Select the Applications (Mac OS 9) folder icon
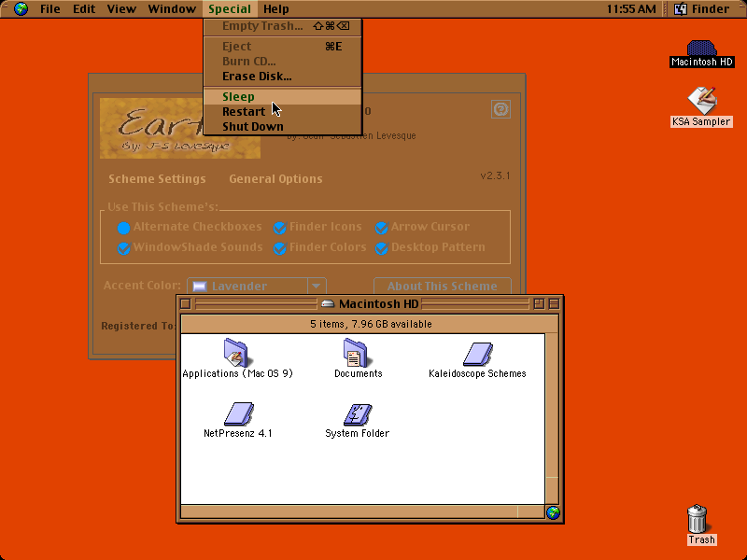This screenshot has height=560, width=747. click(x=236, y=353)
